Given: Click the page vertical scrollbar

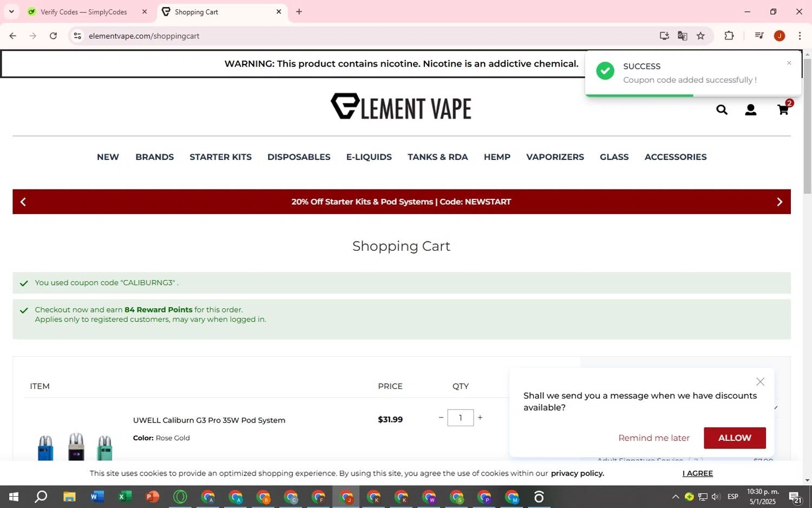Looking at the screenshot, I should click(x=807, y=126).
